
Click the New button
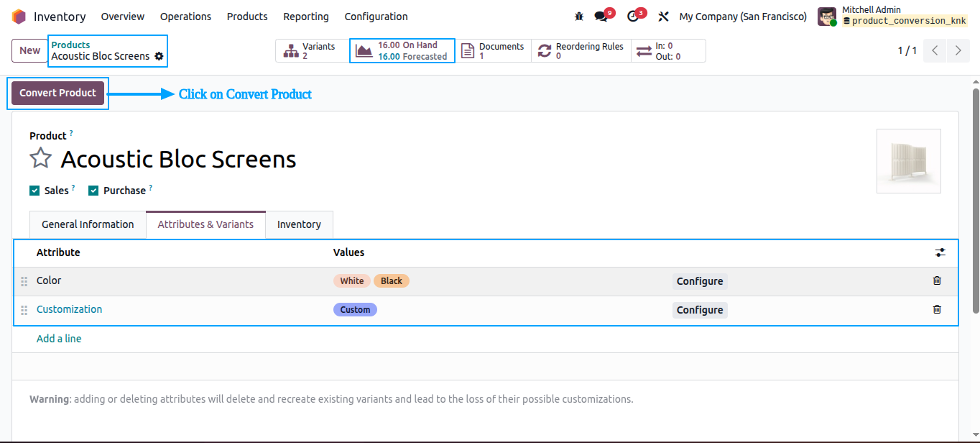tap(29, 50)
